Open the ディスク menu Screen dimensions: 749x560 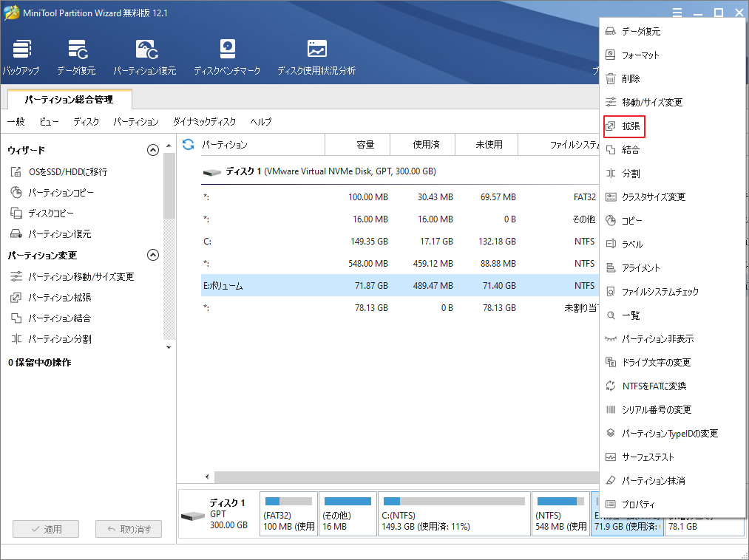[86, 122]
